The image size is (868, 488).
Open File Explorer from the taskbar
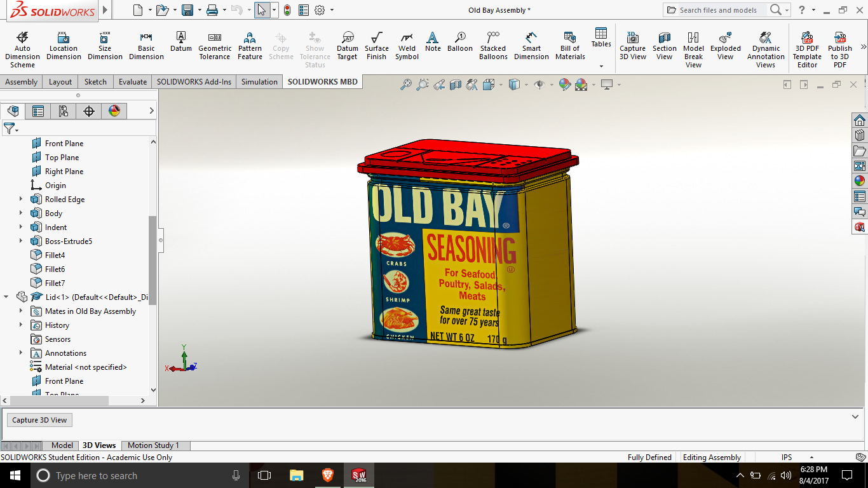[296, 475]
